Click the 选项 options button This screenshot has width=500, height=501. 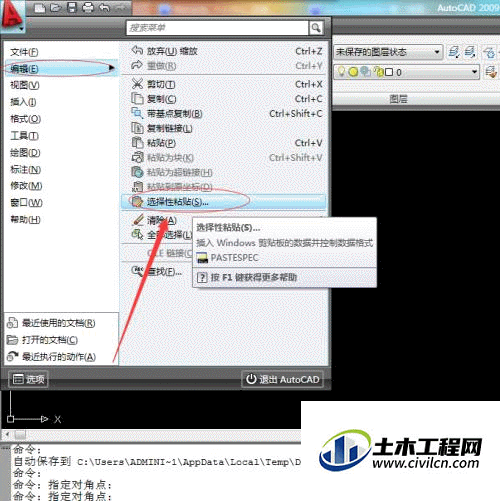click(x=28, y=379)
